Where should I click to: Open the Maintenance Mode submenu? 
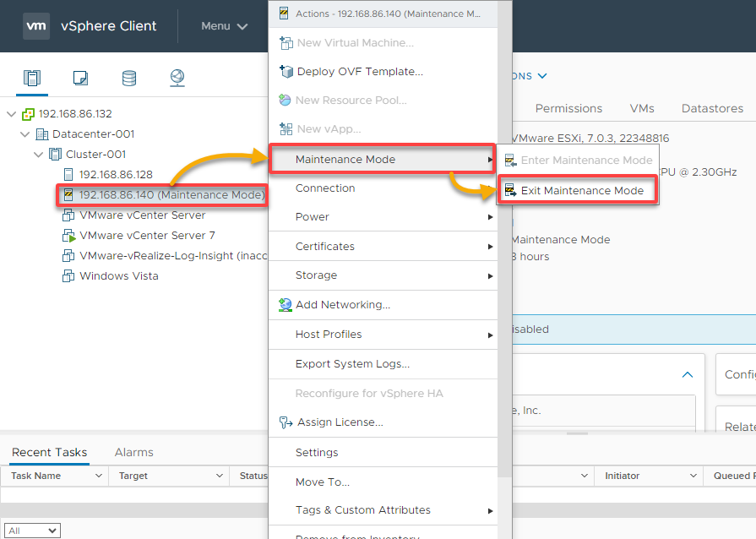coord(383,159)
